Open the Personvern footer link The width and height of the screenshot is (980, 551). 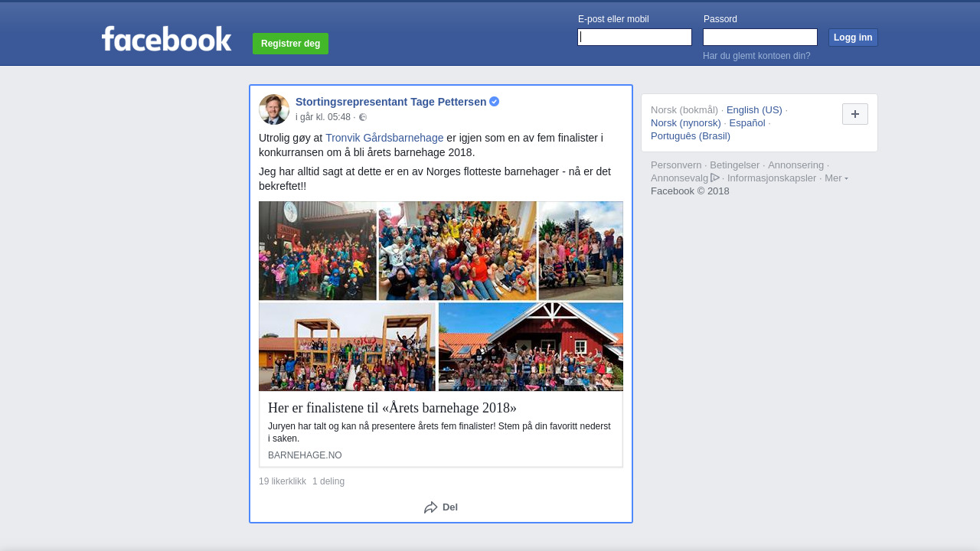[676, 165]
